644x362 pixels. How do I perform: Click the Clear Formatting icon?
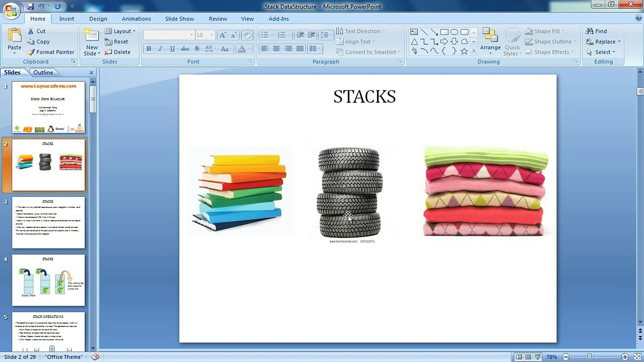(247, 35)
